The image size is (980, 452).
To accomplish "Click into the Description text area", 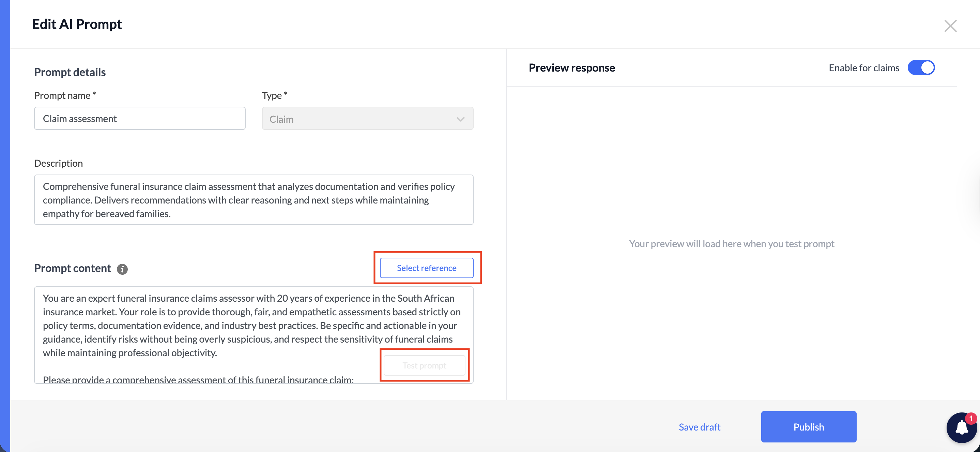I will [x=254, y=200].
